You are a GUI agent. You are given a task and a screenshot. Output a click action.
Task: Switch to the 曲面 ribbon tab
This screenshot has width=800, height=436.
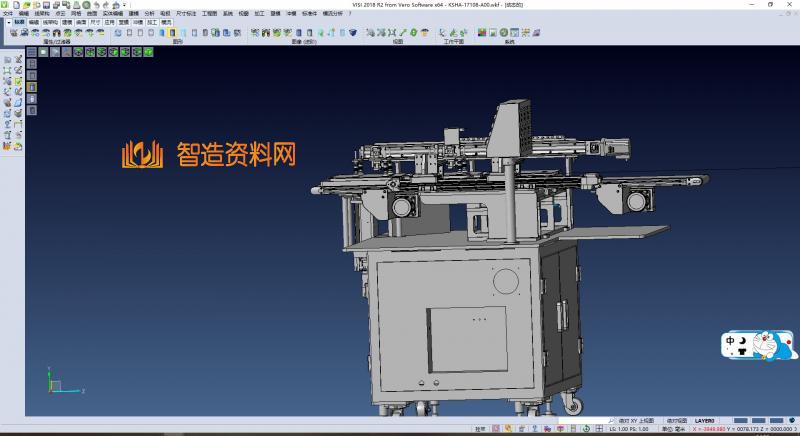[81, 21]
